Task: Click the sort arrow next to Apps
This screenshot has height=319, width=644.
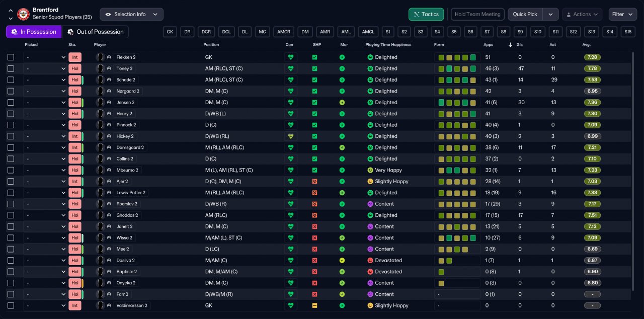Action: (511, 45)
